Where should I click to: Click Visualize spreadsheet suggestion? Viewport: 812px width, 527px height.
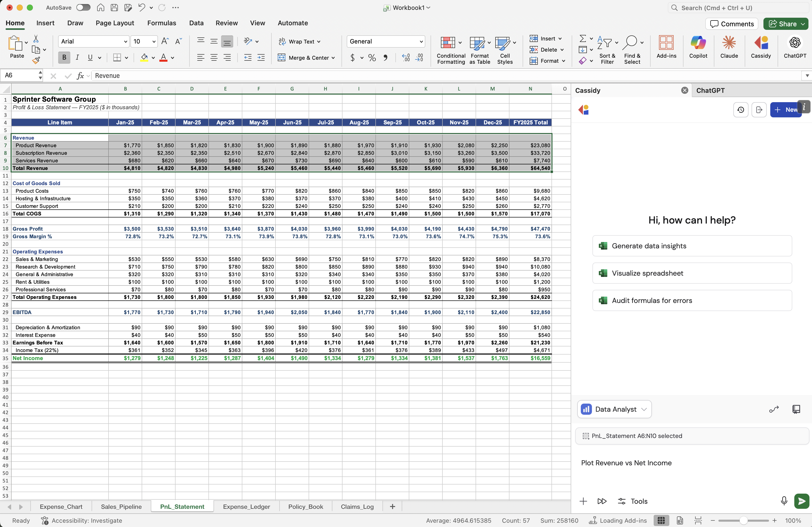(692, 273)
